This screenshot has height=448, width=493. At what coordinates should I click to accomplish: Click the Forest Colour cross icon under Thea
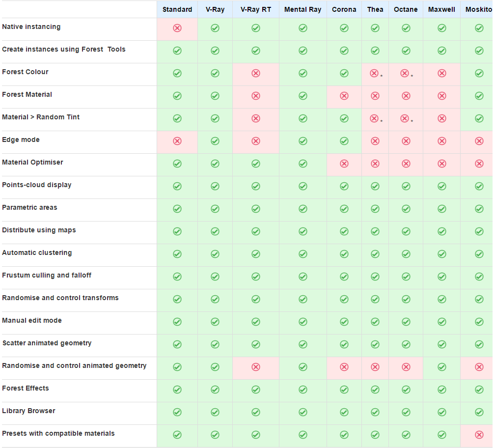(x=374, y=73)
